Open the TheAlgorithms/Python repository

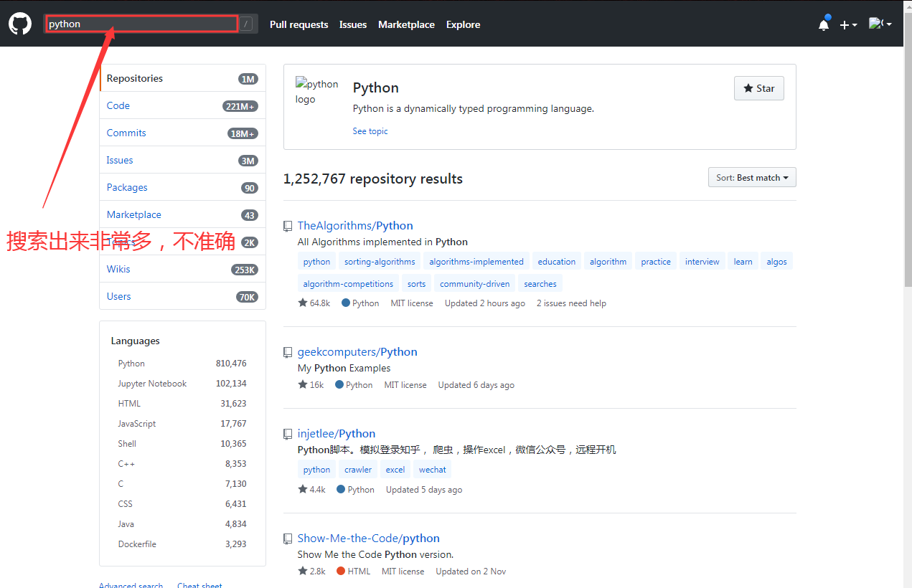tap(355, 226)
